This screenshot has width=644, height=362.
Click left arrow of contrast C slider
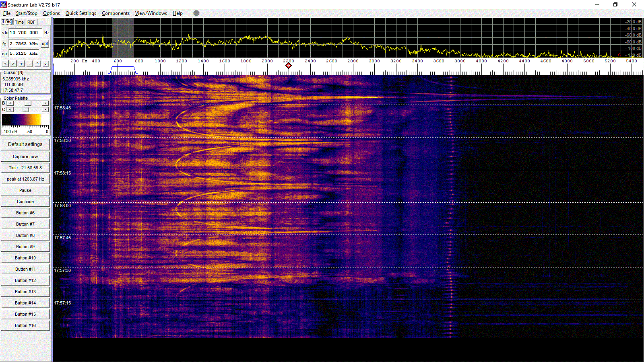(10, 109)
